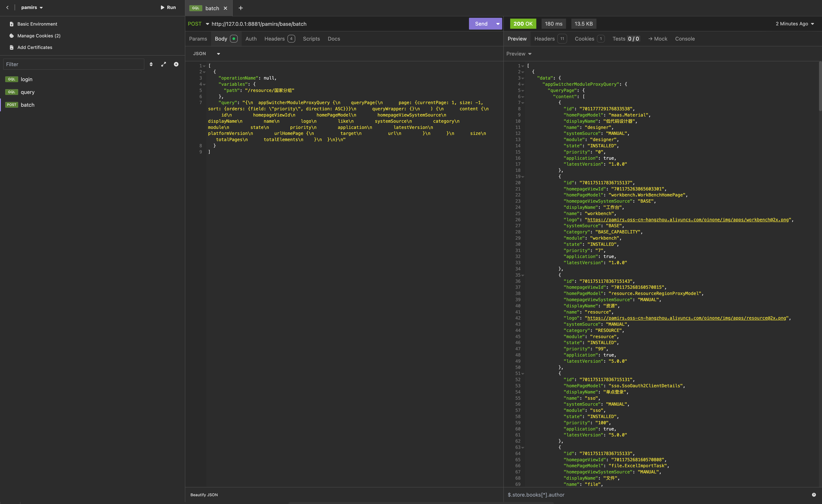Image resolution: width=822 pixels, height=504 pixels.
Task: Open the response Console tab
Action: click(684, 39)
